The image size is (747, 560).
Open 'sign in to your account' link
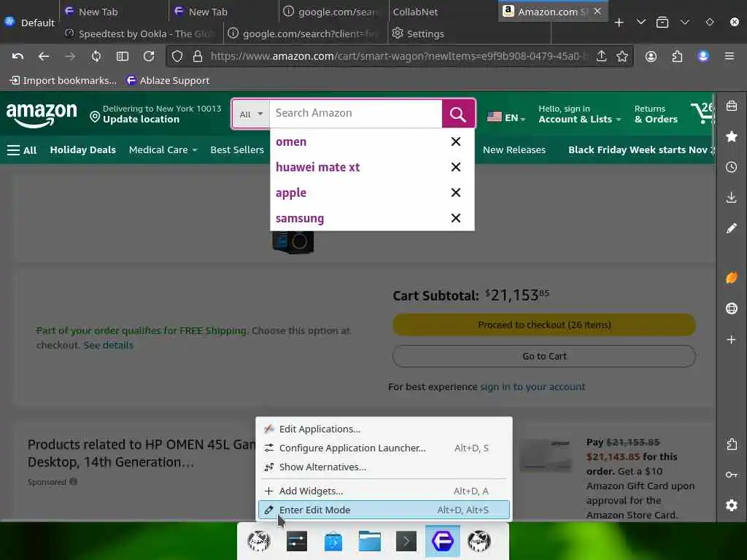(x=533, y=386)
